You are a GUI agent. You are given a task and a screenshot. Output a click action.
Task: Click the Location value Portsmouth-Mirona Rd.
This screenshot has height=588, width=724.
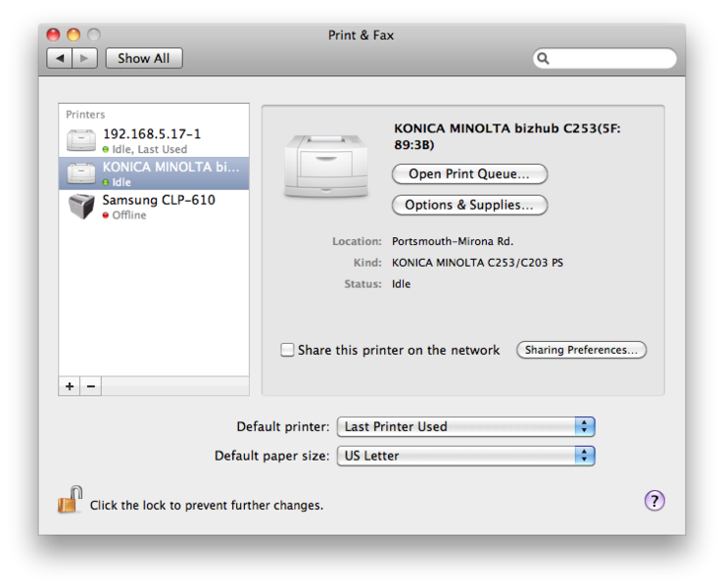pyautogui.click(x=453, y=241)
